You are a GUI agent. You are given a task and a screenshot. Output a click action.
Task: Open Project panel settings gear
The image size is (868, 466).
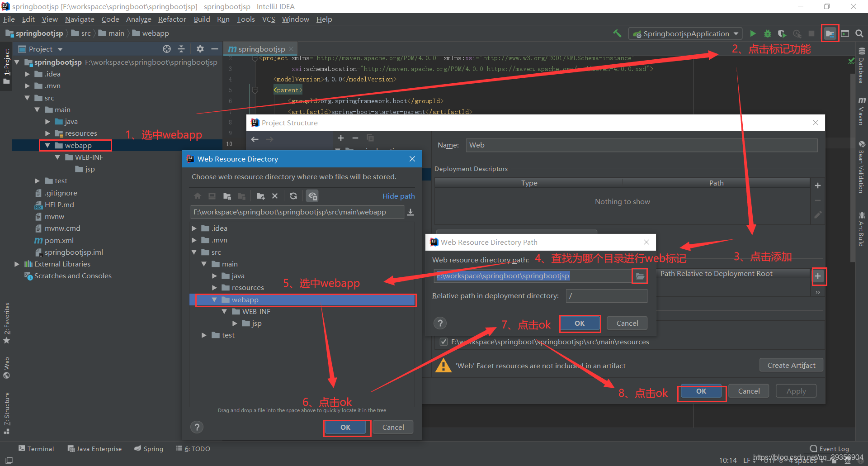pyautogui.click(x=200, y=49)
